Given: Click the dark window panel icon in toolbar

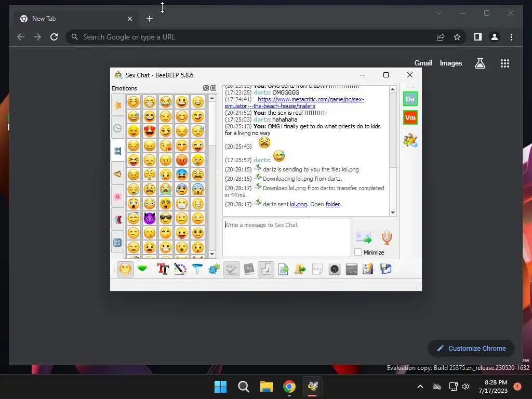Looking at the screenshot, I should pos(352,270).
